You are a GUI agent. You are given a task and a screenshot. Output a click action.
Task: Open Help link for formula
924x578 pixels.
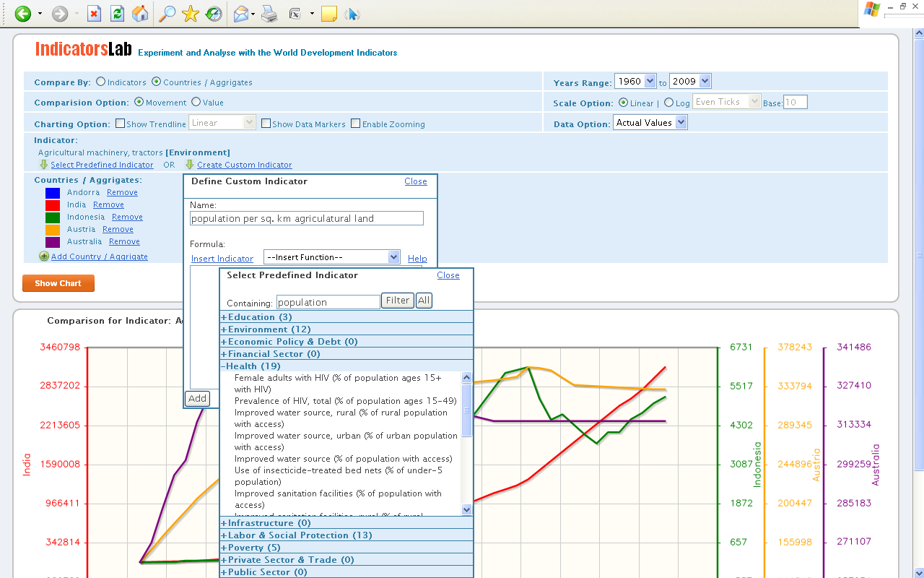tap(417, 259)
